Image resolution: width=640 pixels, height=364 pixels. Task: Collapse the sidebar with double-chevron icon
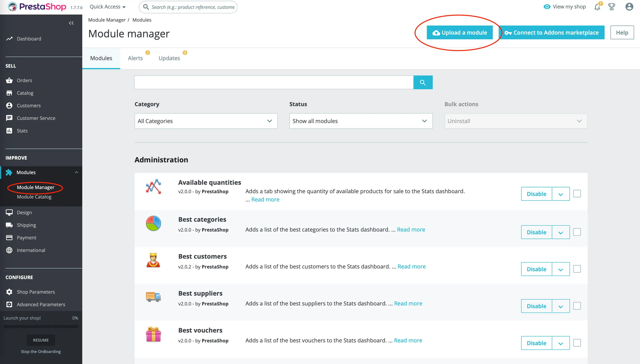point(71,23)
